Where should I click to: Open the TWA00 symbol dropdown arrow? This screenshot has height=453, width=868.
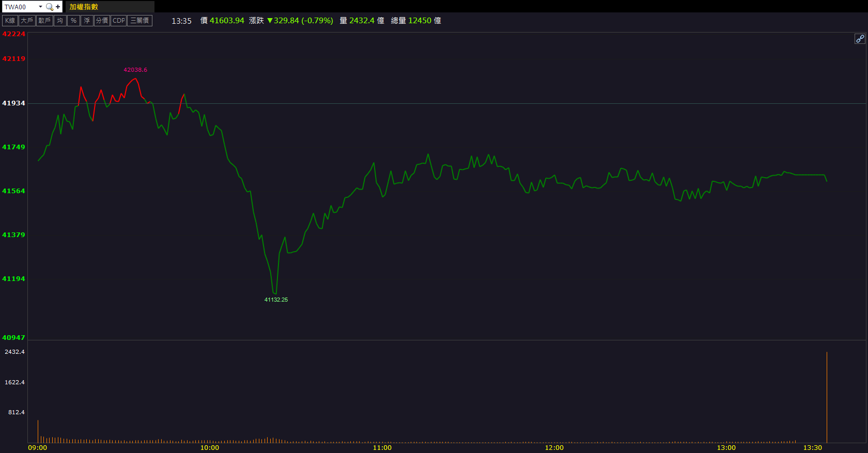(40, 7)
